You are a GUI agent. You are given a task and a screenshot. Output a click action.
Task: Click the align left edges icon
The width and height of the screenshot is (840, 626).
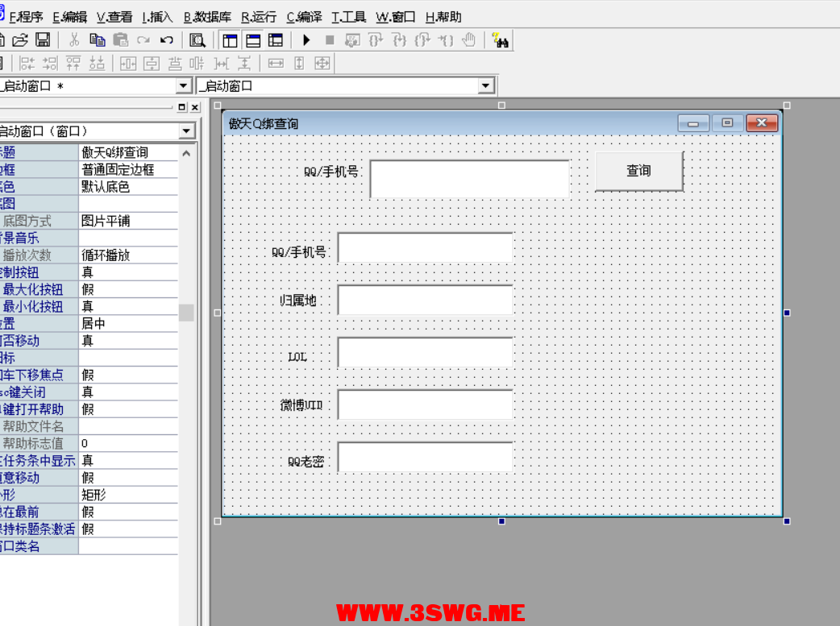pyautogui.click(x=27, y=63)
